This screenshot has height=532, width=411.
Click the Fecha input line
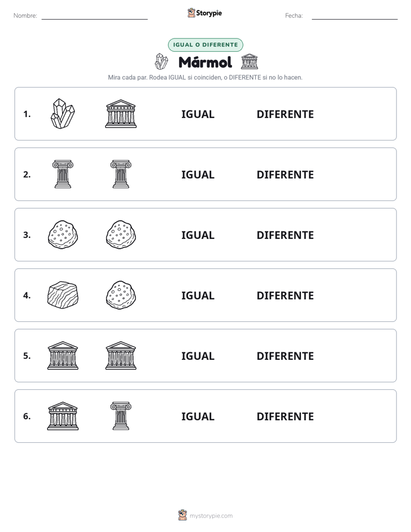(x=355, y=16)
